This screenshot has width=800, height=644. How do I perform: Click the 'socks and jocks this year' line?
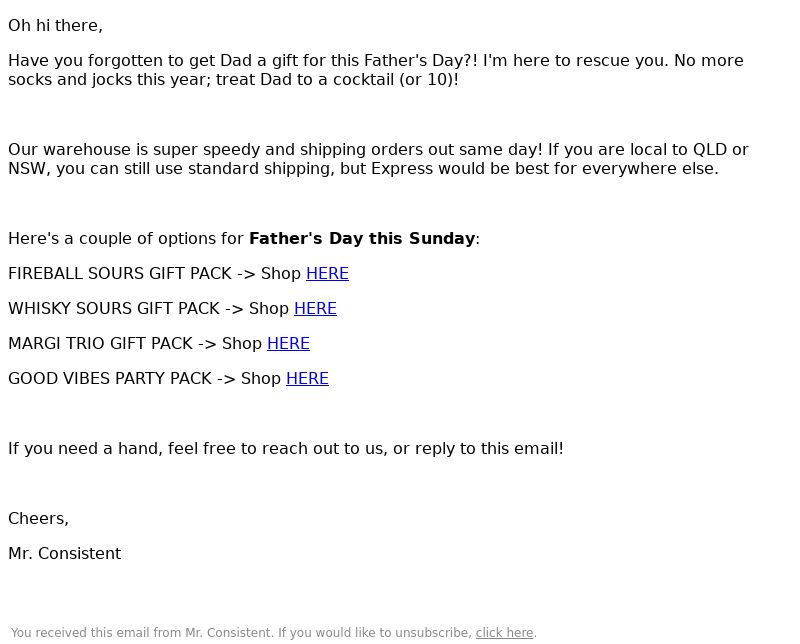click(233, 80)
